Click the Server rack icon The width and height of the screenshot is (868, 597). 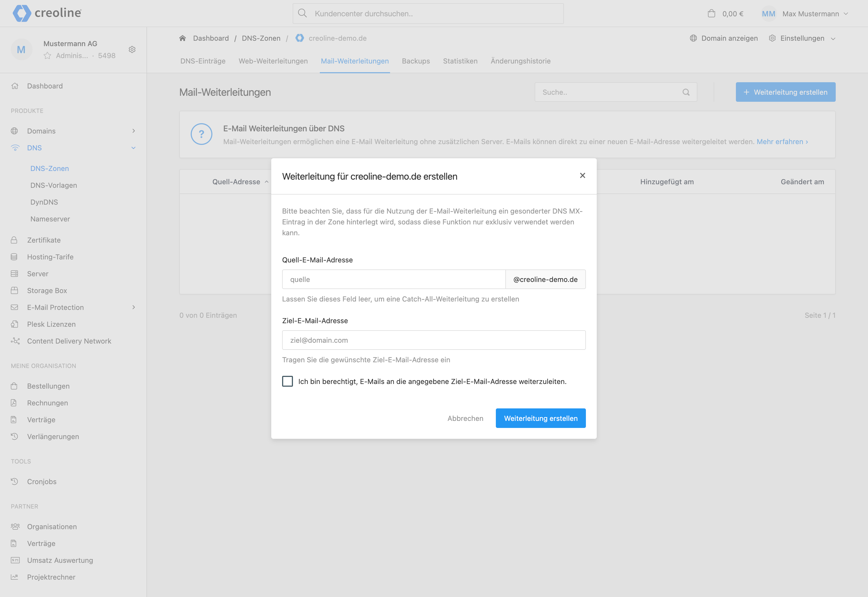pyautogui.click(x=15, y=274)
